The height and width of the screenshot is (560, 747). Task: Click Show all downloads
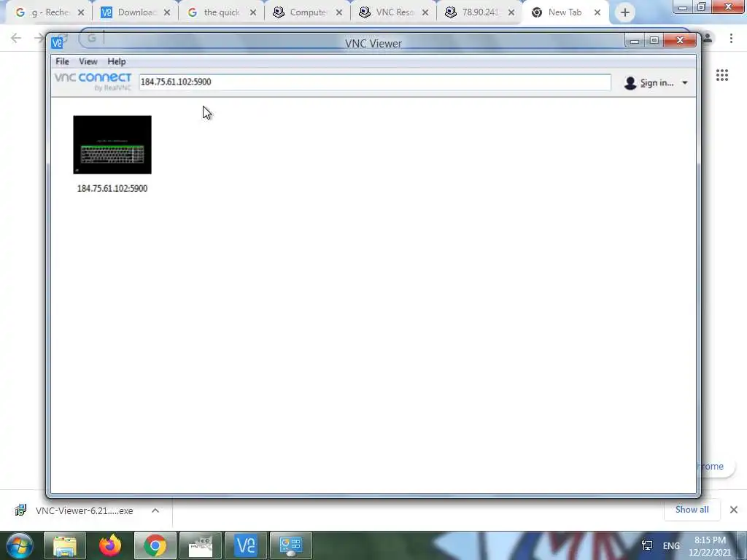point(692,510)
